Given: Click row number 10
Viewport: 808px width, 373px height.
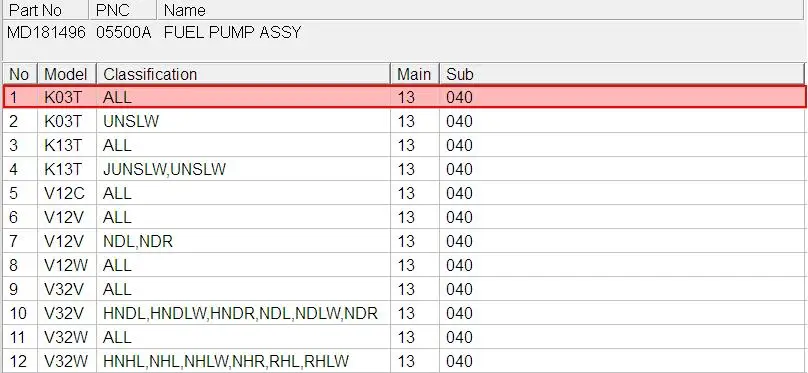Looking at the screenshot, I should (x=18, y=313).
